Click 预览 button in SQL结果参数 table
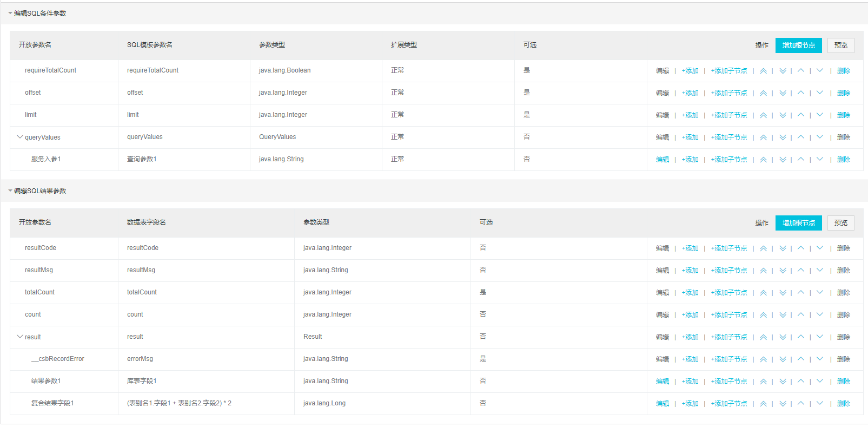Viewport: 868px width, 427px height. 840,223
